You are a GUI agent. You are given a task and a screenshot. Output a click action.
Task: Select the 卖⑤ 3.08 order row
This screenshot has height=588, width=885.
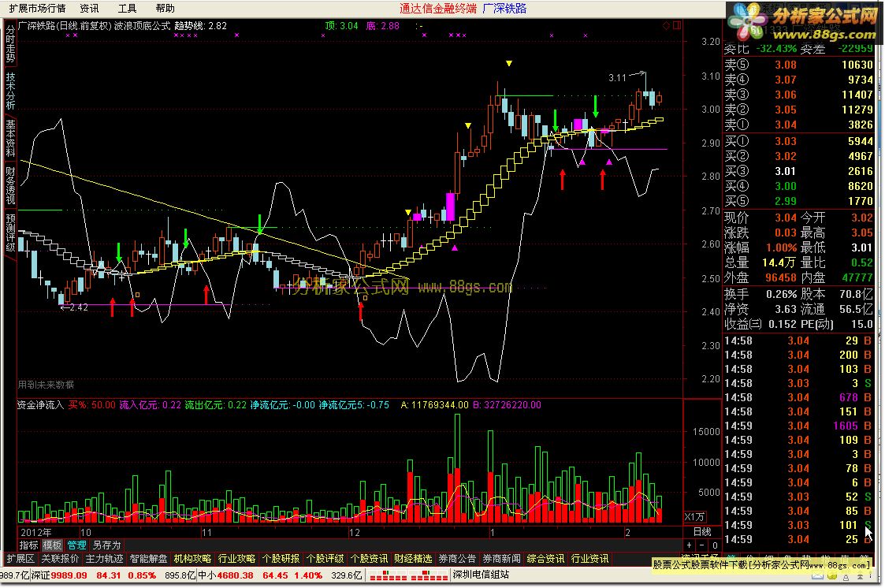point(798,65)
